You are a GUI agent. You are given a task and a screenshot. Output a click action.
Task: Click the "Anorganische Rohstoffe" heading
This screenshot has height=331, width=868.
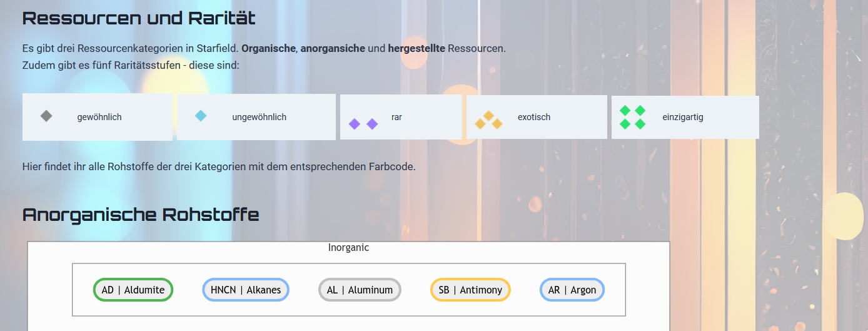tap(141, 215)
